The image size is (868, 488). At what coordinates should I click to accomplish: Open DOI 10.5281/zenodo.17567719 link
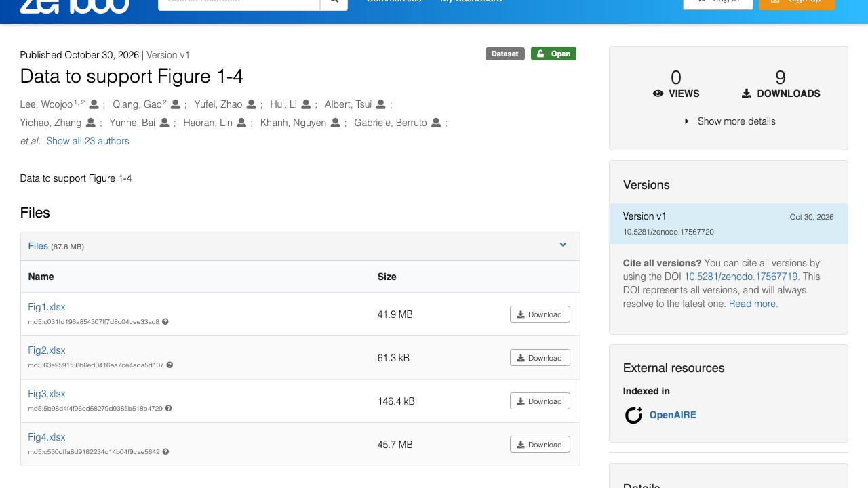coord(741,277)
